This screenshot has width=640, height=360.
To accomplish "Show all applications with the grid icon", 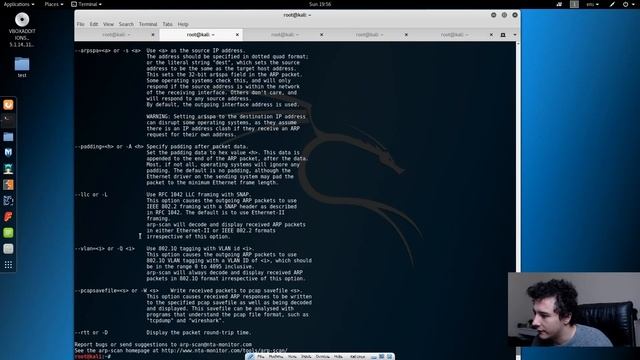I will (x=8, y=265).
